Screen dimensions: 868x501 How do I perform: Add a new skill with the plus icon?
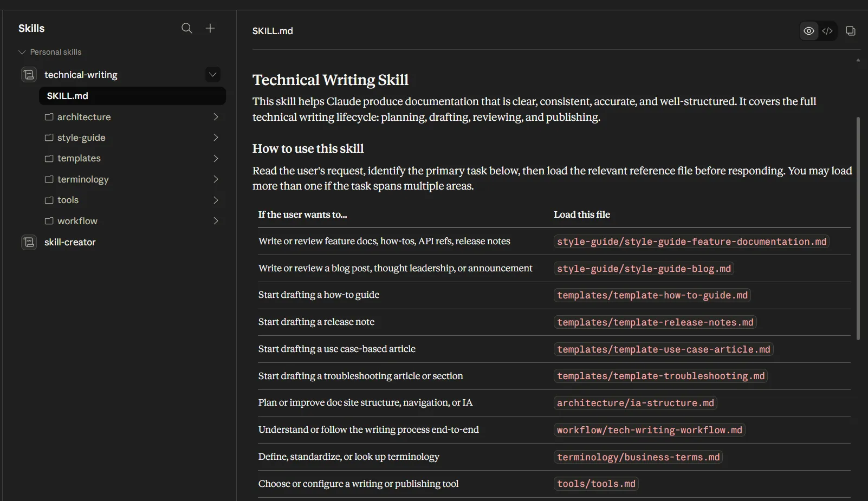tap(210, 28)
